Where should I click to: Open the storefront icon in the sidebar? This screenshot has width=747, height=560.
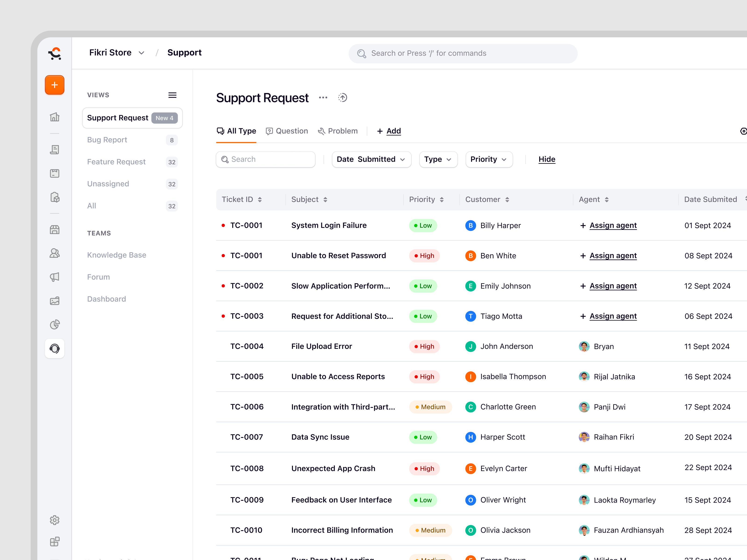tap(55, 230)
